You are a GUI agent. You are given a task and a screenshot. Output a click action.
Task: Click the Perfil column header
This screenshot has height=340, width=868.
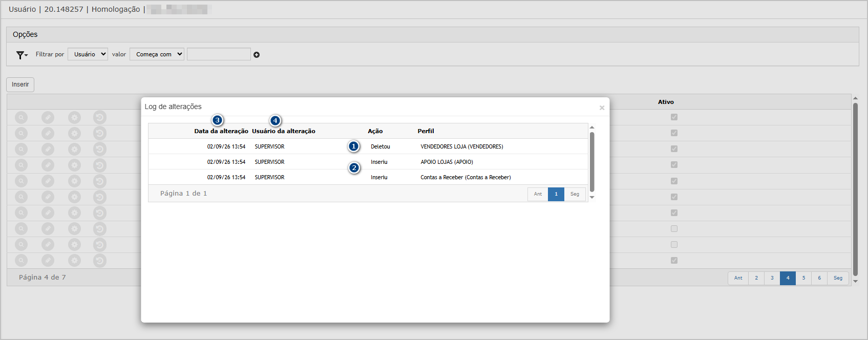click(426, 131)
